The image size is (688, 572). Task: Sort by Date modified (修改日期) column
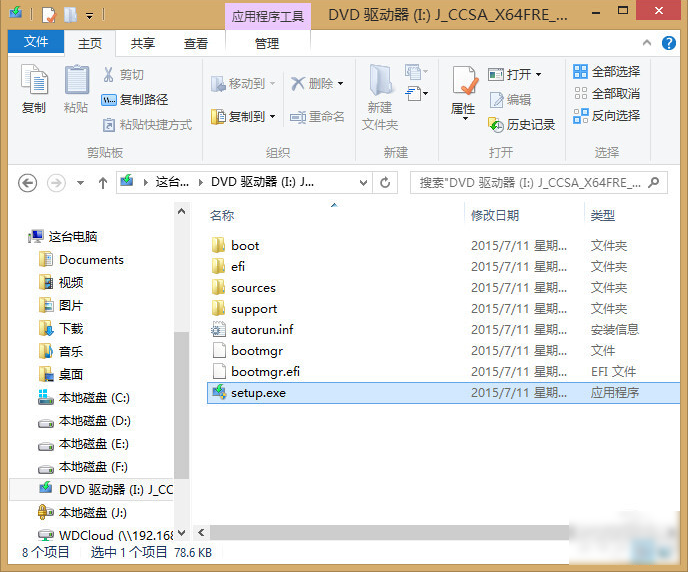point(495,215)
